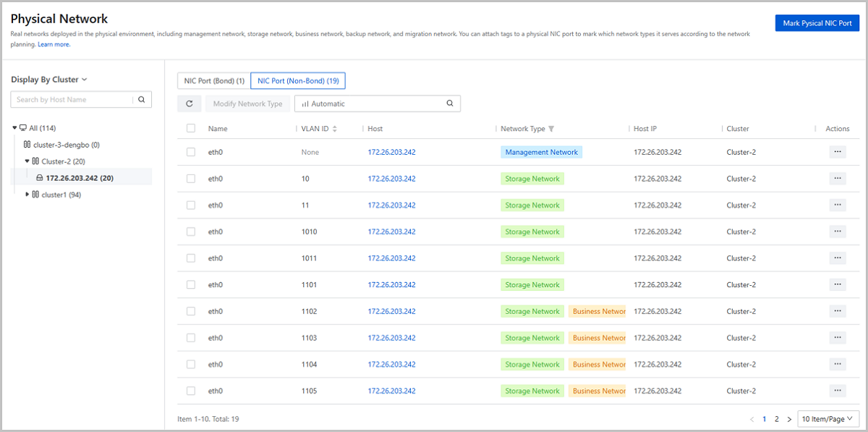
Task: Select the checkbox for VLAN 11 row
Action: (x=191, y=206)
